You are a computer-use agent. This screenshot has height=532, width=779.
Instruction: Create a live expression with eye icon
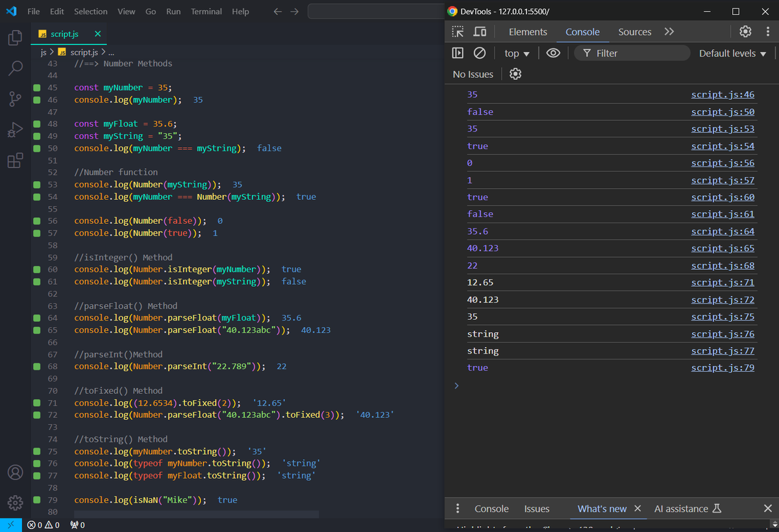(x=553, y=53)
